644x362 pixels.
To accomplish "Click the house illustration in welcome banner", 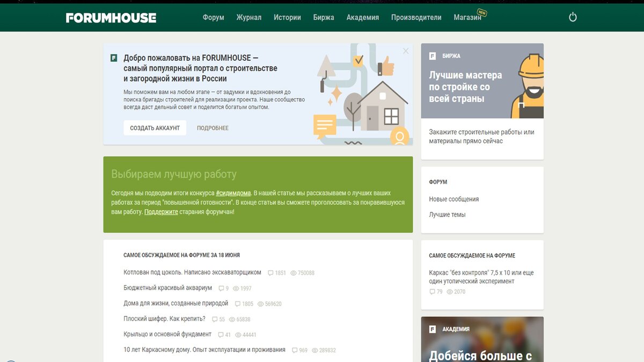I will (382, 107).
